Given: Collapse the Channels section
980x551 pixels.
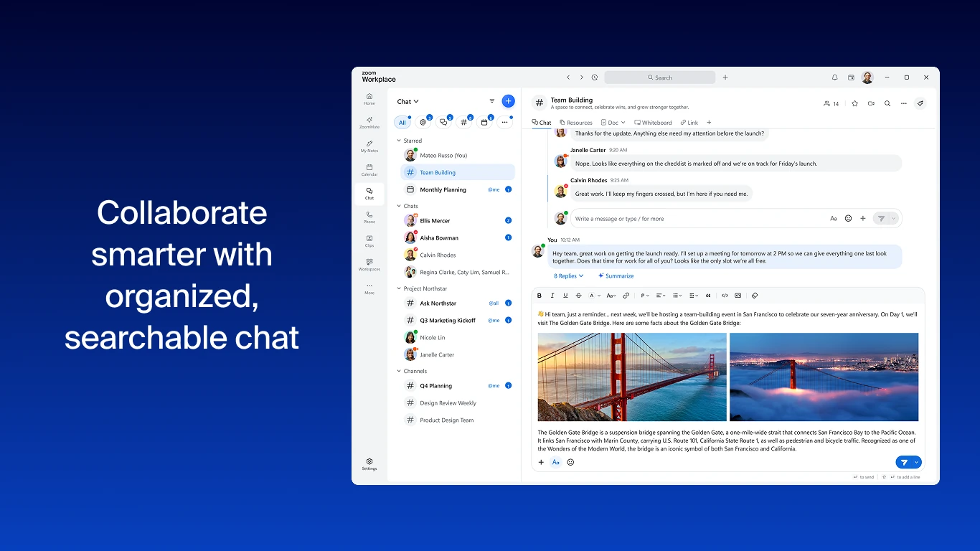Looking at the screenshot, I should [399, 371].
